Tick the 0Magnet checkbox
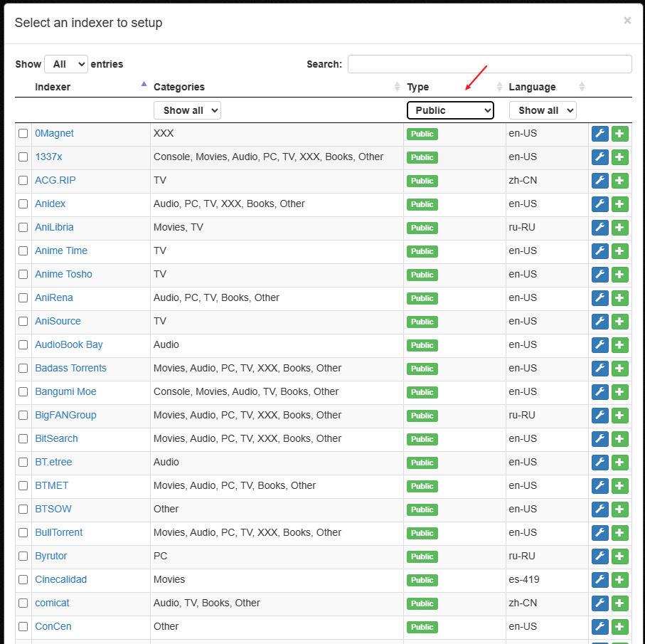Screen dimensions: 645x644 point(23,133)
